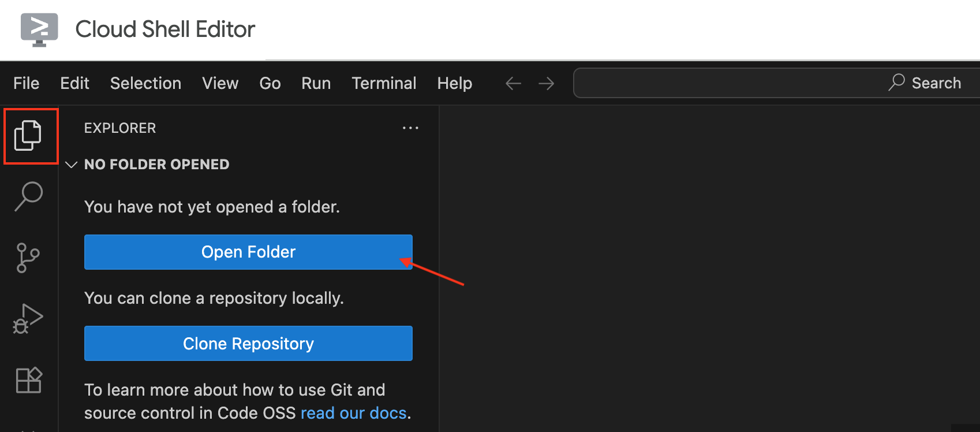980x432 pixels.
Task: Follow the "read our docs" link
Action: (x=353, y=413)
